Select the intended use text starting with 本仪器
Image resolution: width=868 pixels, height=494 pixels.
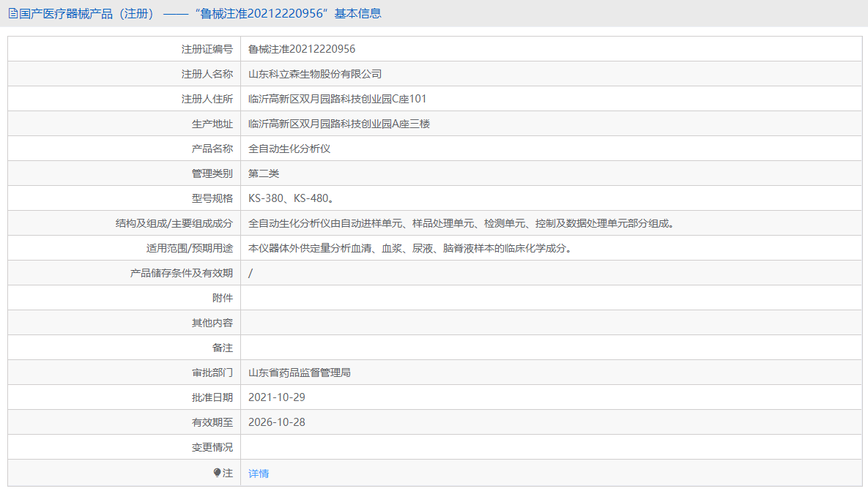point(410,248)
